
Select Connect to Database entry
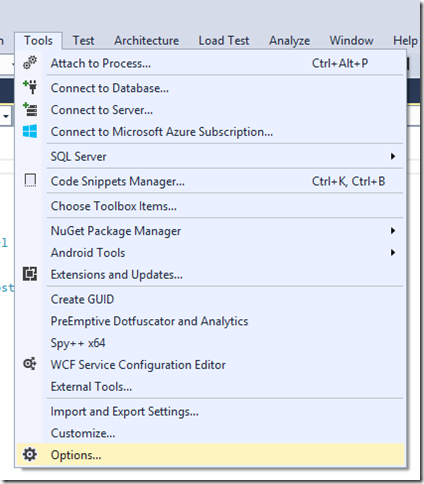click(x=210, y=88)
